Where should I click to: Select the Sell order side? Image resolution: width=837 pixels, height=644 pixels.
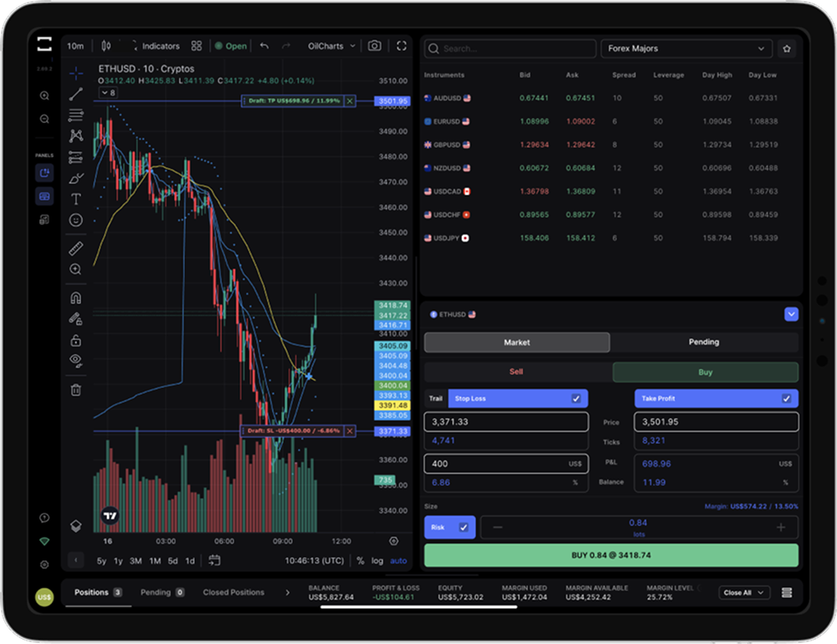tap(516, 372)
